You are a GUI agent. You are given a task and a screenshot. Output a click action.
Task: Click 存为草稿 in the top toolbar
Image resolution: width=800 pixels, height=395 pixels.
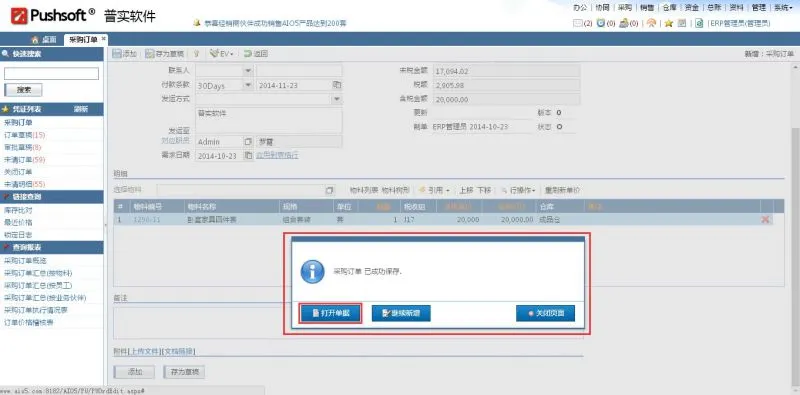(164, 54)
